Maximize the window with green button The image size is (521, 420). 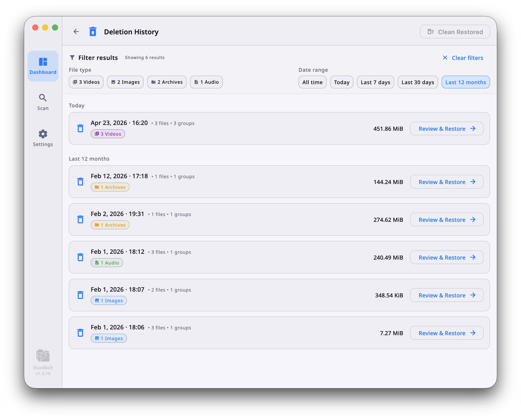point(55,27)
